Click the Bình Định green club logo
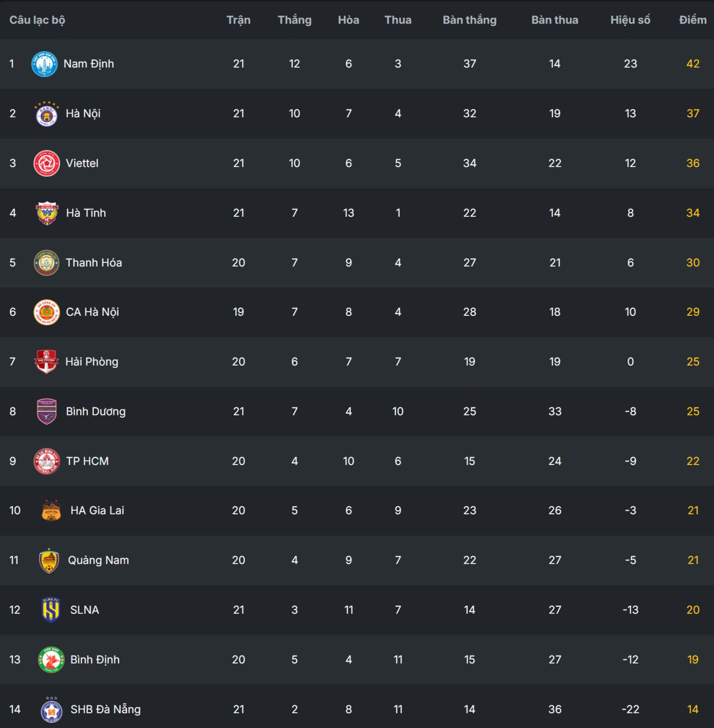The width and height of the screenshot is (714, 728). 51,660
